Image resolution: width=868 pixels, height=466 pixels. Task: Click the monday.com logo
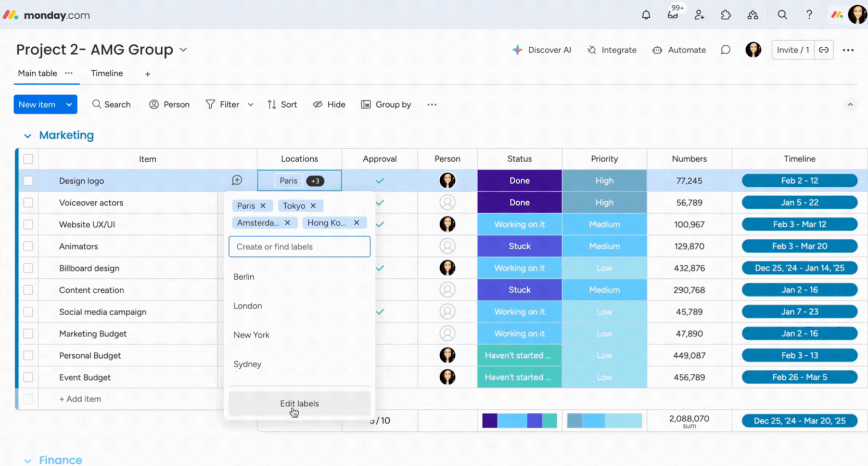click(x=47, y=15)
